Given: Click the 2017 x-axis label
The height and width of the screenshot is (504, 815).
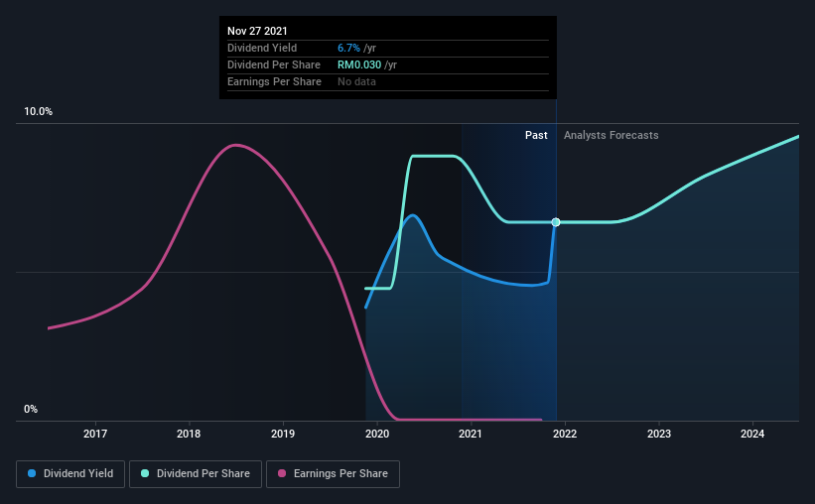Looking at the screenshot, I should (95, 434).
